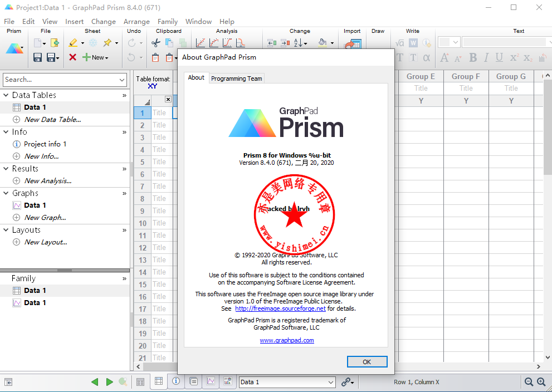Click in the Search input field
The width and height of the screenshot is (552, 392).
[61, 80]
